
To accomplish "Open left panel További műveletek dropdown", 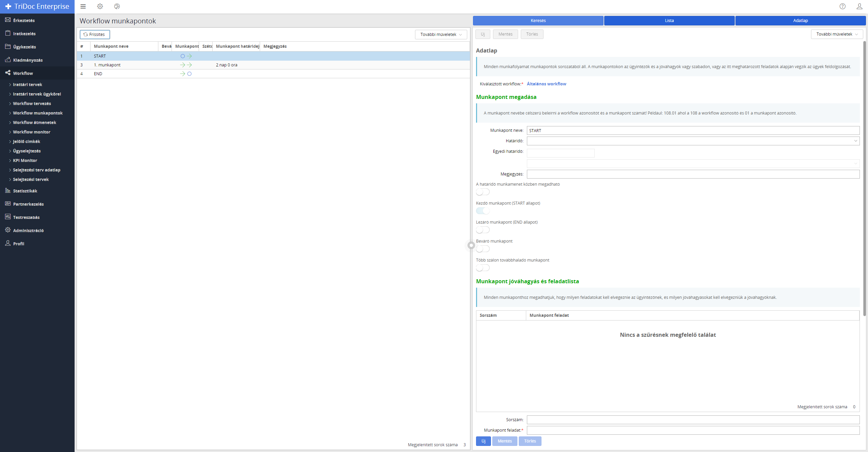I will coord(441,35).
